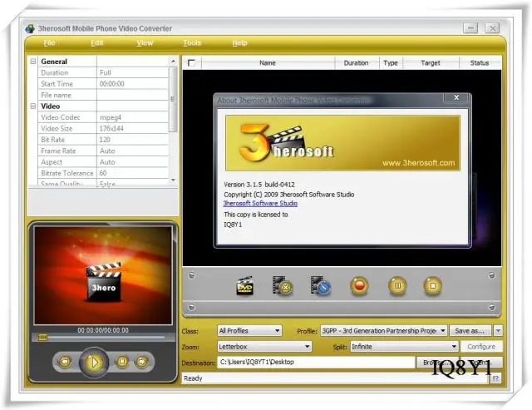Click the Duration column header

[x=357, y=63]
